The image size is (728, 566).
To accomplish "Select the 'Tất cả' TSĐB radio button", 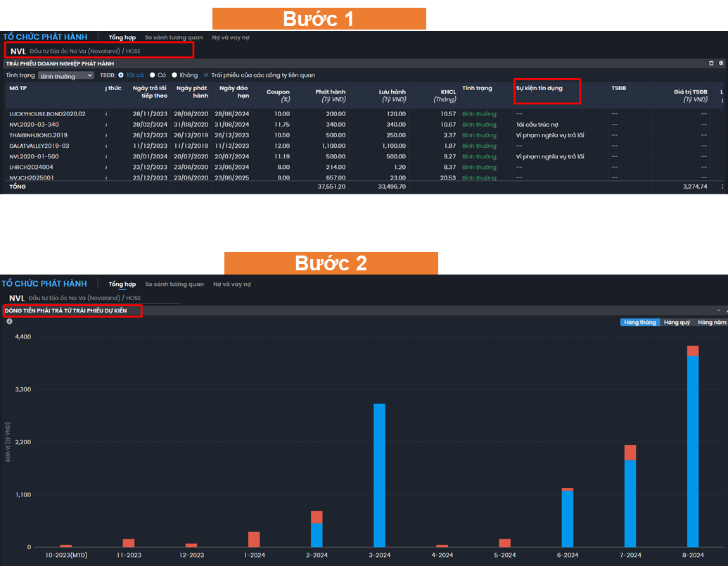I will (121, 75).
